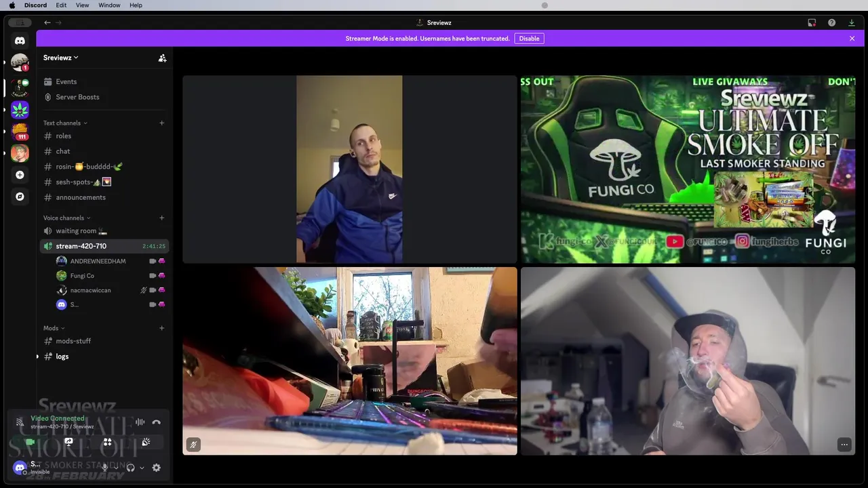Viewport: 868px width, 488px height.
Task: Open the cartoon face avatar server
Action: (x=20, y=152)
